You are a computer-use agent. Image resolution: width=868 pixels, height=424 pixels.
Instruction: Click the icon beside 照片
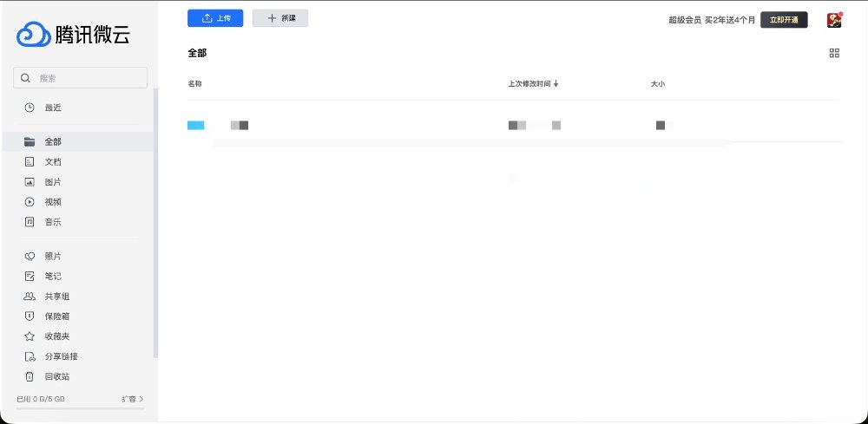click(30, 257)
